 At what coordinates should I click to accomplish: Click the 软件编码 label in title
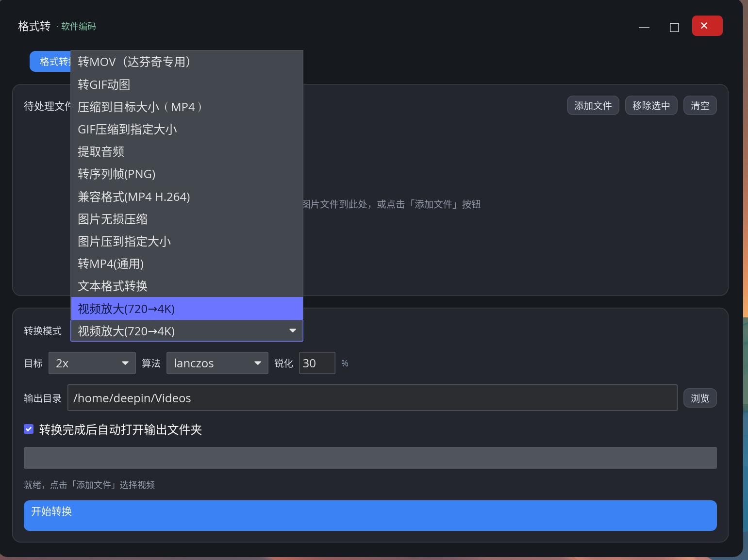point(79,26)
